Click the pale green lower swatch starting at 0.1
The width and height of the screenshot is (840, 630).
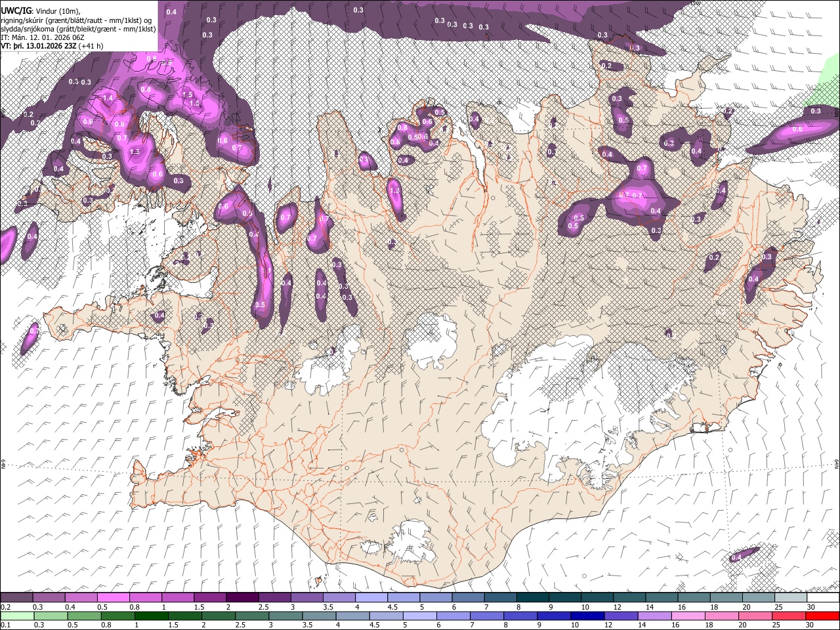coord(17,616)
